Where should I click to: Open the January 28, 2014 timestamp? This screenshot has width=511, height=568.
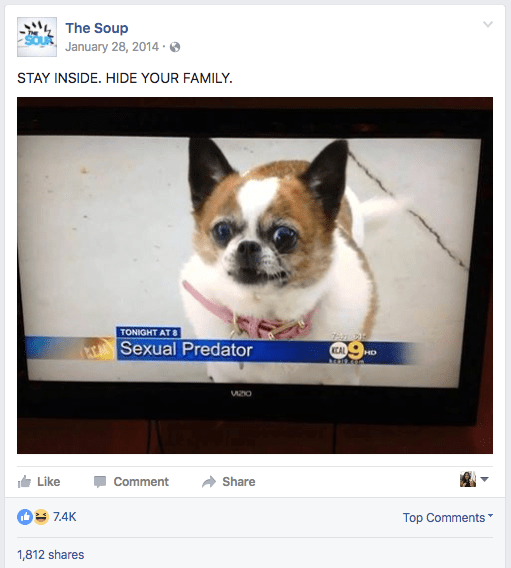(112, 47)
